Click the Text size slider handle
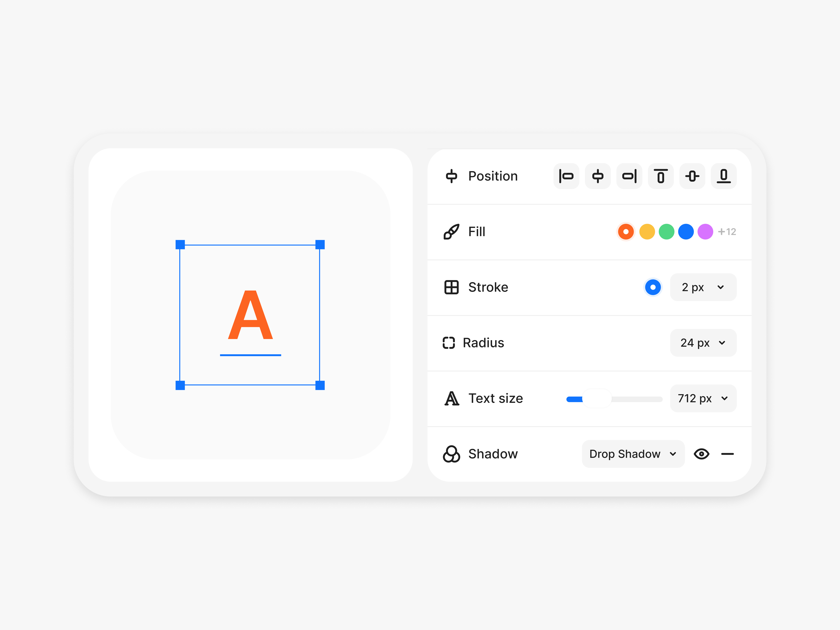 [597, 398]
